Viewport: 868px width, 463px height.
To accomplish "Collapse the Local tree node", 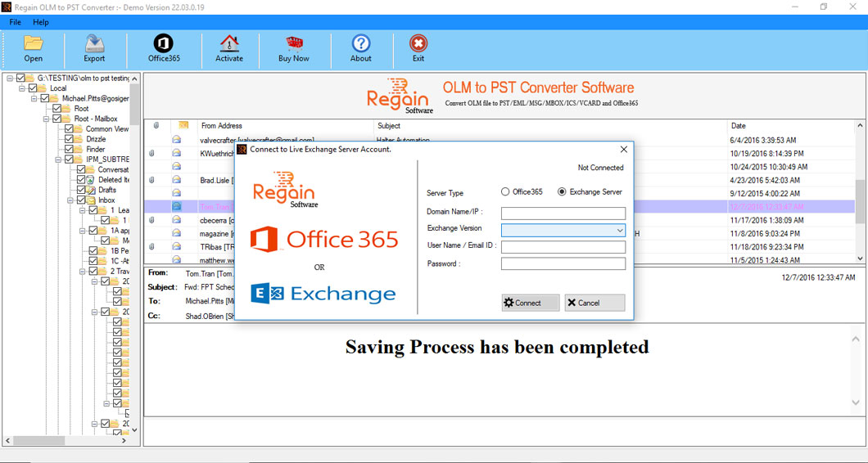I will (x=21, y=88).
